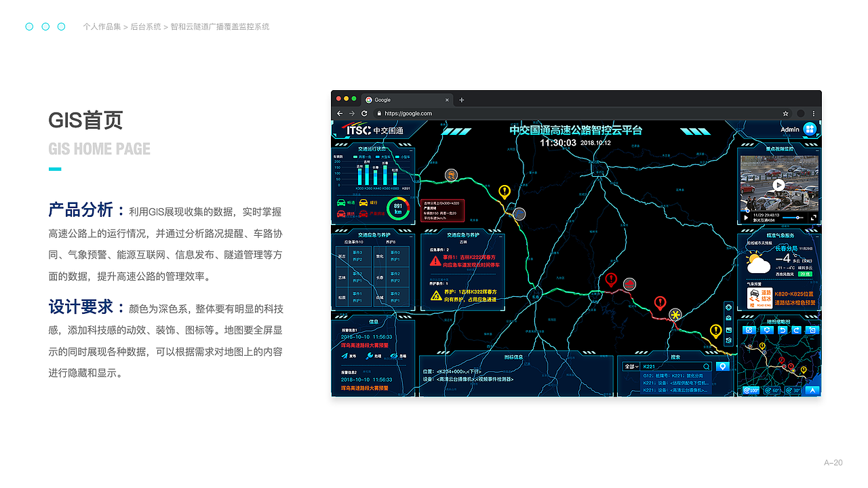Click the red triangle alert icon for 事件1
The width and height of the screenshot is (868, 488).
(435, 261)
